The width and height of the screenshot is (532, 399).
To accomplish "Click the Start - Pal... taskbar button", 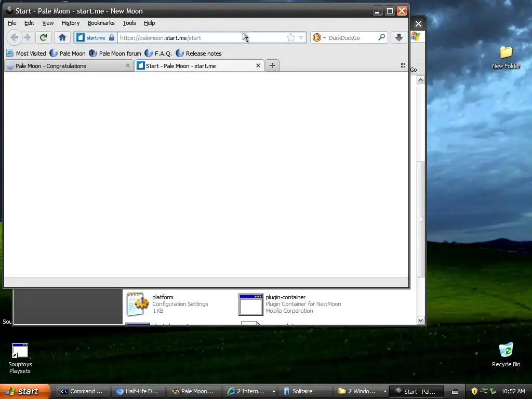I will [x=416, y=391].
